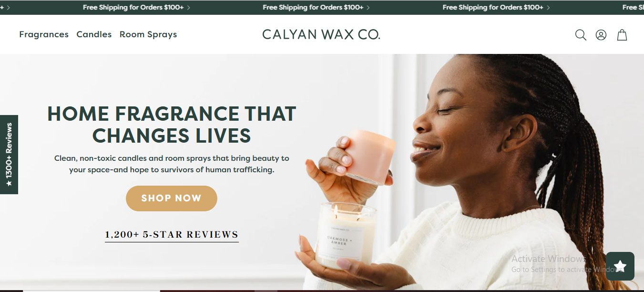This screenshot has width=644, height=292.
Task: Open the 1,200+ 5-Star Reviews link
Action: pyautogui.click(x=172, y=235)
